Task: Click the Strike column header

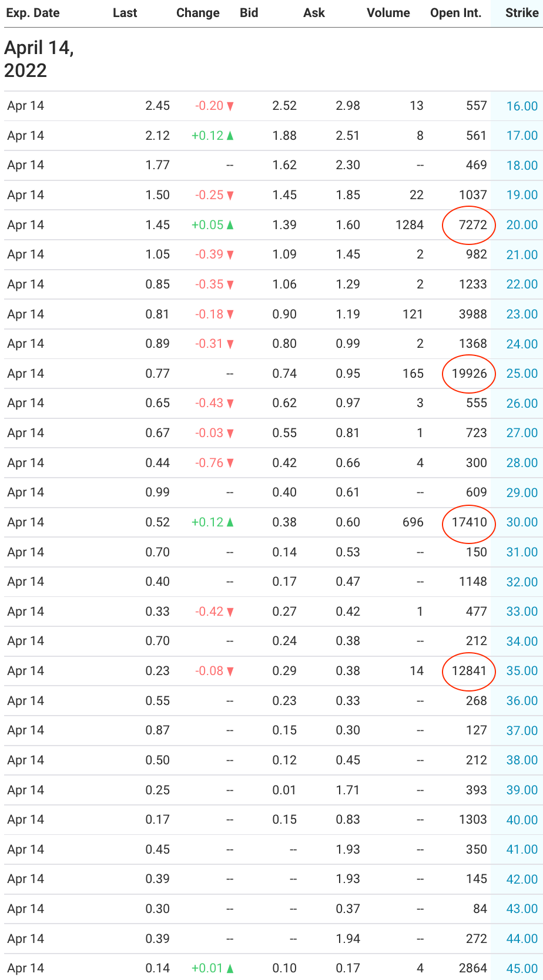Action: coord(522,13)
